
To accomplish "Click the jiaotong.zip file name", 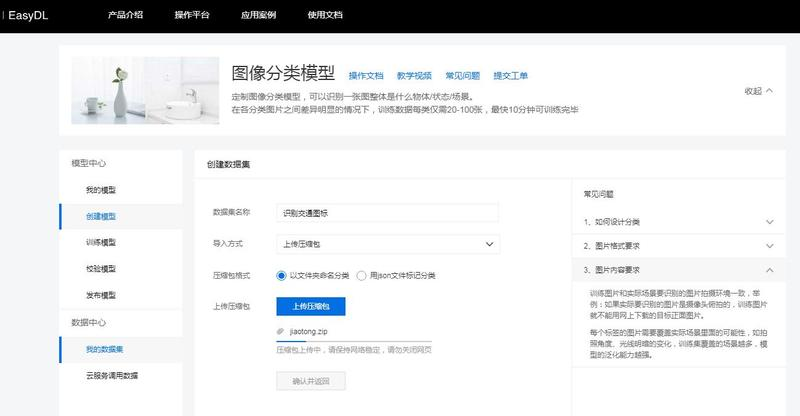I will (308, 331).
